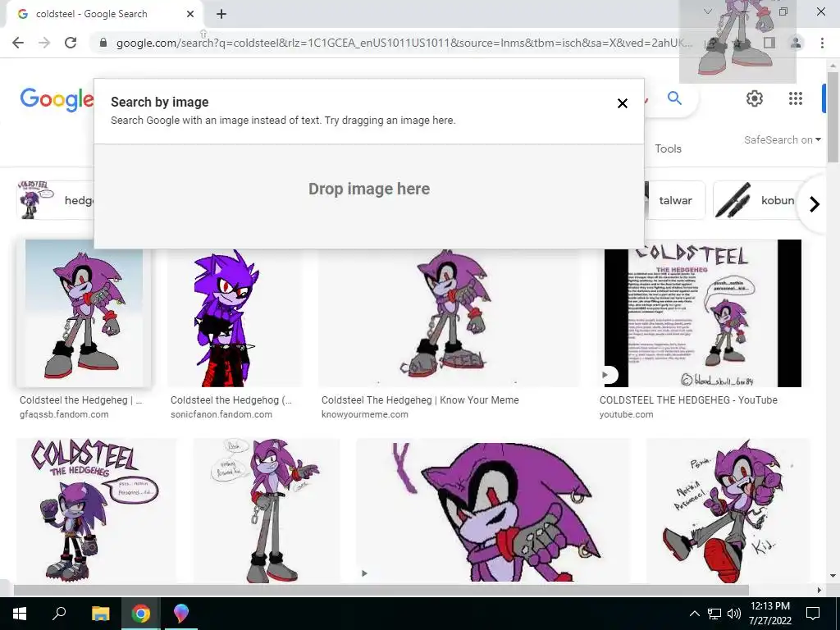Open the Chrome profile avatar

[796, 43]
